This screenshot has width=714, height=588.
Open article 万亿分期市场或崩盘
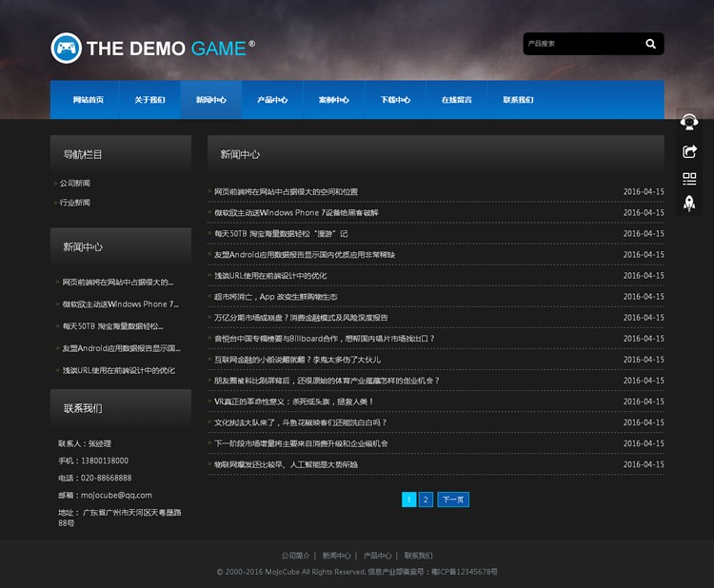[x=301, y=318]
